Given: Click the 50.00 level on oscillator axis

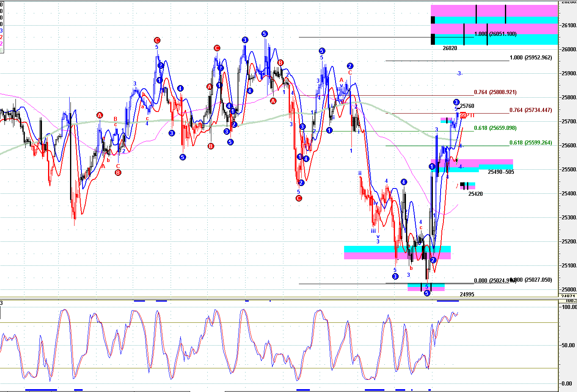Looking at the screenshot, I should (568, 345).
